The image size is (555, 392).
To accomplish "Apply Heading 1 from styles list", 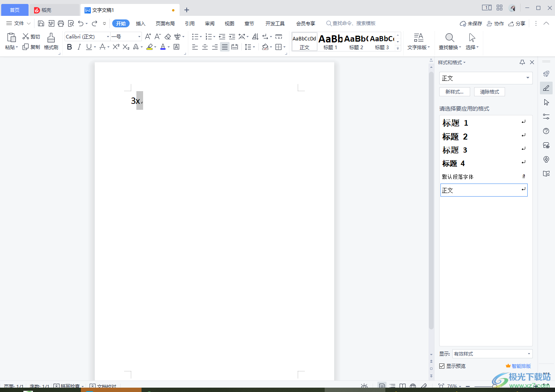I will pos(484,123).
